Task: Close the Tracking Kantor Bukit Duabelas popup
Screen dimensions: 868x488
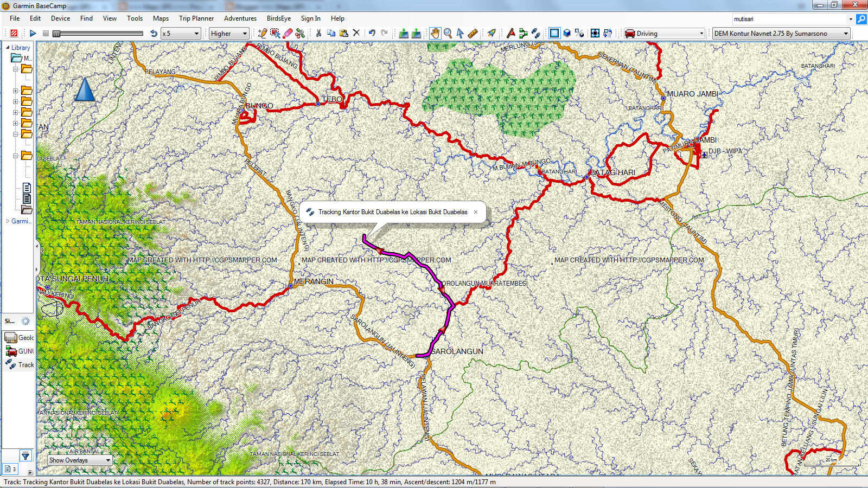Action: point(476,212)
